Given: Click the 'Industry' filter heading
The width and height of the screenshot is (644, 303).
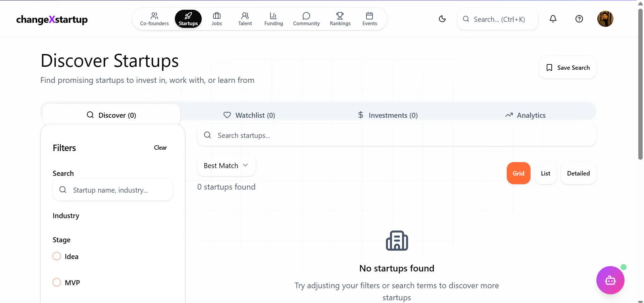Looking at the screenshot, I should click(66, 216).
